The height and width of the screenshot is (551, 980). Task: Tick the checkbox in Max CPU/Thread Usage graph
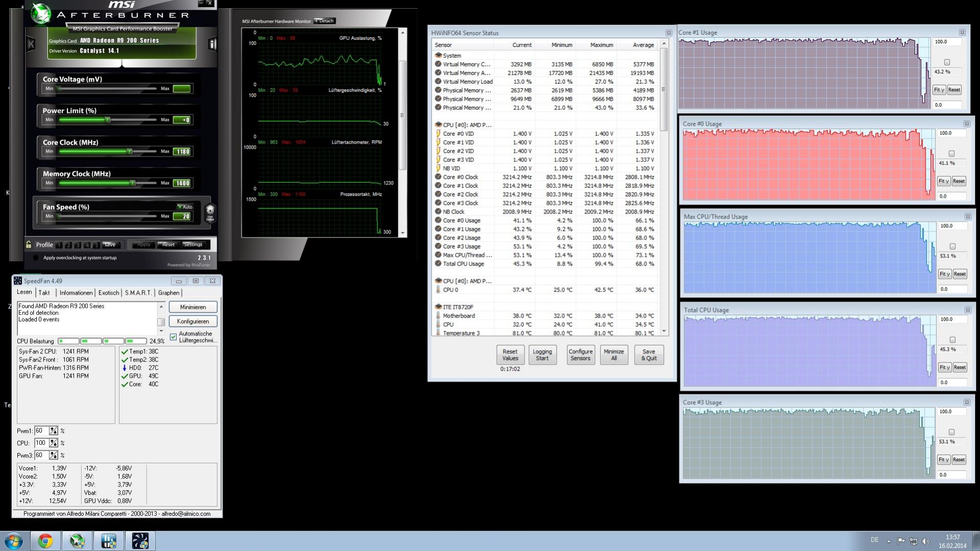tap(952, 247)
